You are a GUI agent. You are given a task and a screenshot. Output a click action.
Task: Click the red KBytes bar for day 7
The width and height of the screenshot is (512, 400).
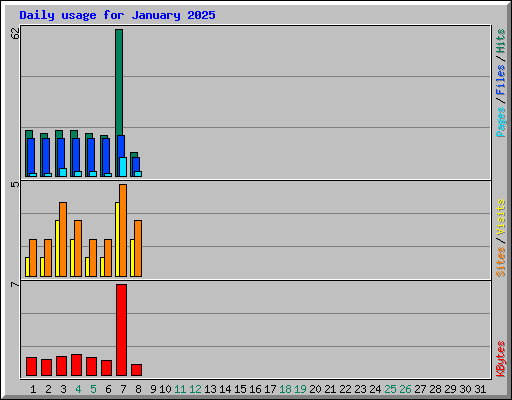(121, 330)
